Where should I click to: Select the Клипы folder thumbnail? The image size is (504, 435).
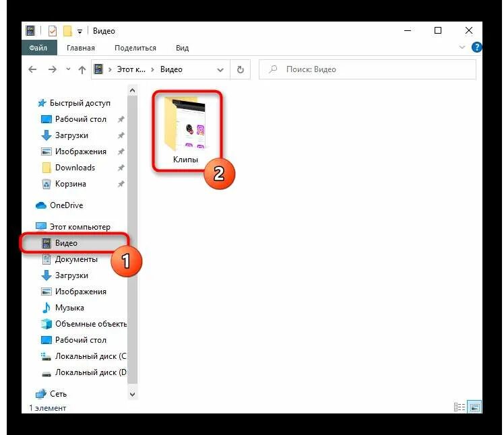[185, 124]
